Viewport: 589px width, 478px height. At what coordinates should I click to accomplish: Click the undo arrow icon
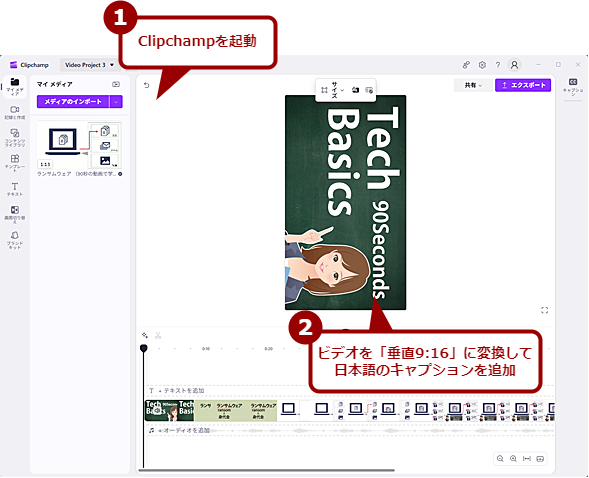tap(146, 85)
